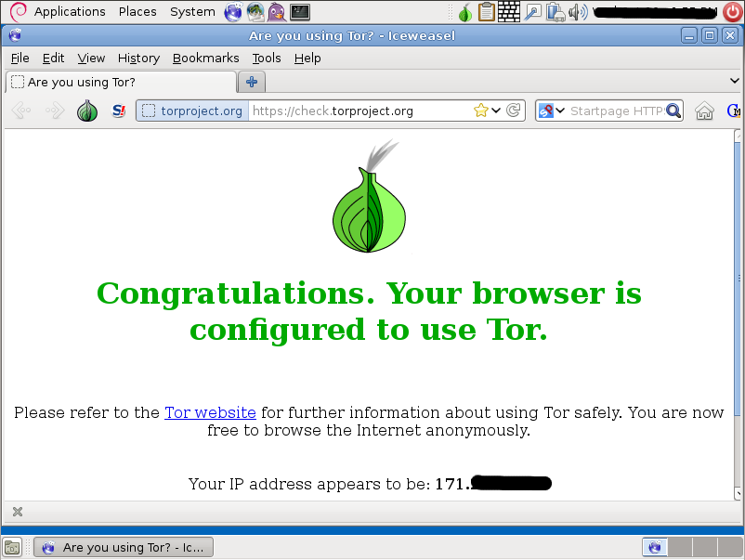Reload the page with the refresh icon
745x560 pixels.
coord(513,111)
